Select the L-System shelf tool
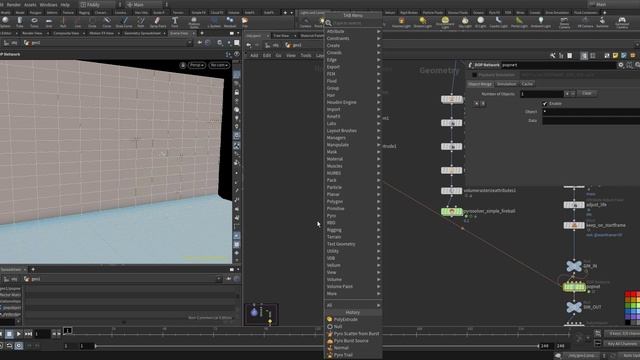The width and height of the screenshot is (640, 360). 214,22
